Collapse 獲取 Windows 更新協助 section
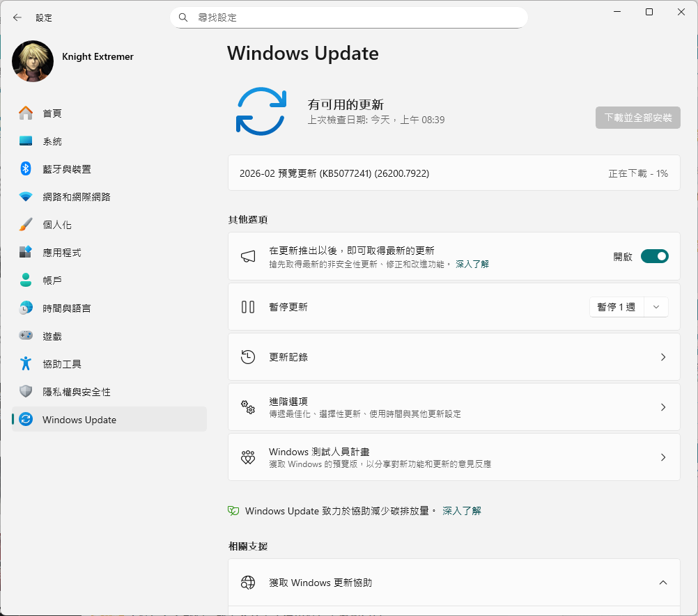 (x=663, y=583)
